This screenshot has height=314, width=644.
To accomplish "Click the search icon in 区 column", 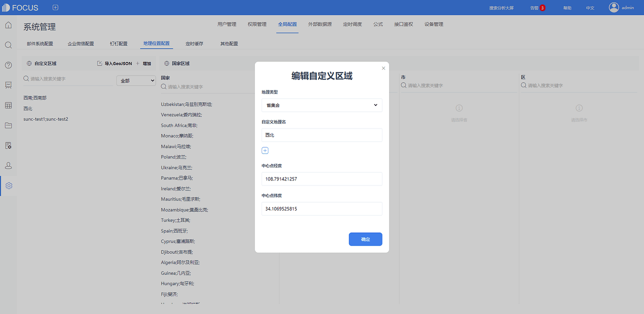I will coord(524,85).
